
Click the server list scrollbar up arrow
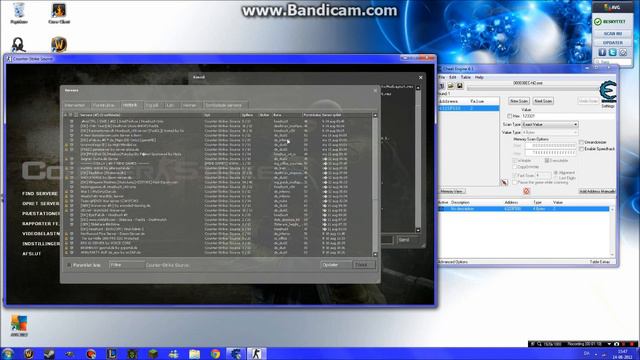[375, 116]
